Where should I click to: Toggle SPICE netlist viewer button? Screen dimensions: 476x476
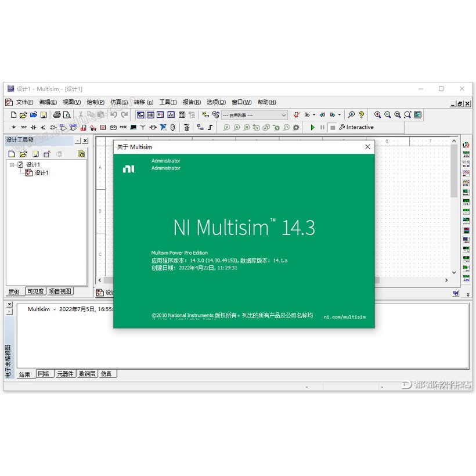(x=161, y=115)
